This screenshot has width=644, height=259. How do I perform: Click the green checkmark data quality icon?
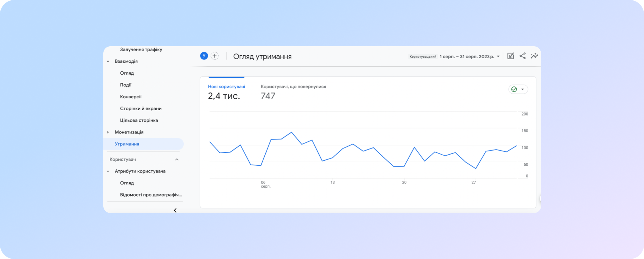[x=514, y=89]
